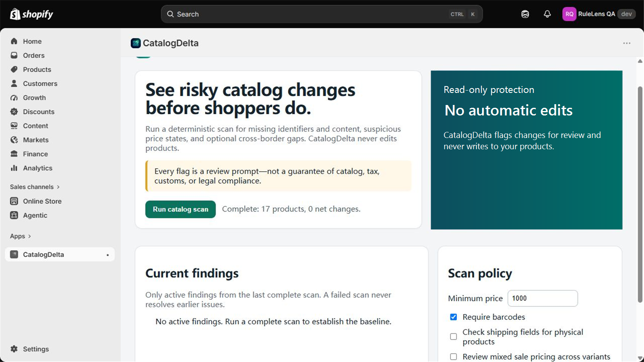Enable Review mixed sale pricing across variants
644x362 pixels.
(453, 357)
